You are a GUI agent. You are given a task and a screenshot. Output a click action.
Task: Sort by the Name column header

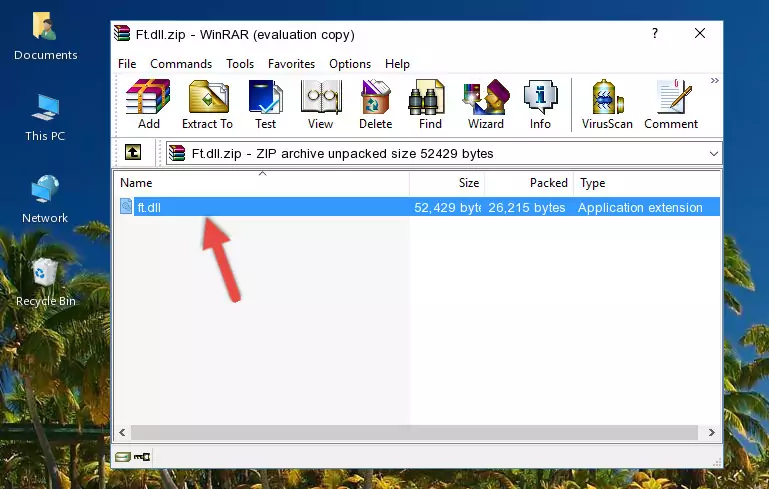(x=262, y=183)
